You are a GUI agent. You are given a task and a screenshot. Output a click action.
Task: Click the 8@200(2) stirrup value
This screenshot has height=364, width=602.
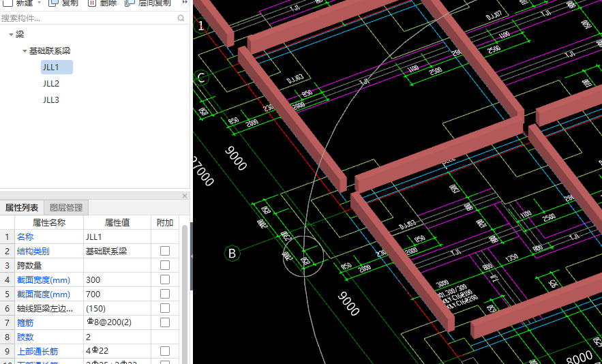coord(117,322)
